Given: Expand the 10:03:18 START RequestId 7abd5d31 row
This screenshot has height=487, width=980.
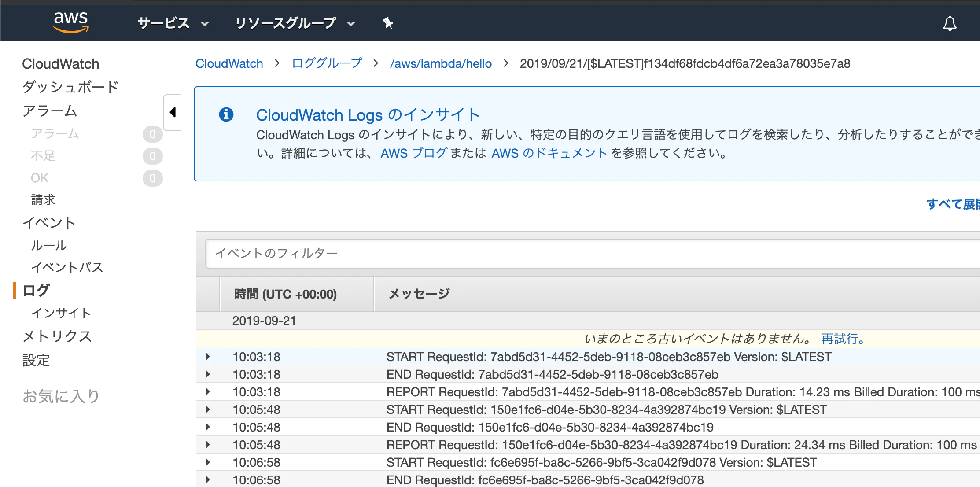Looking at the screenshot, I should click(x=207, y=357).
